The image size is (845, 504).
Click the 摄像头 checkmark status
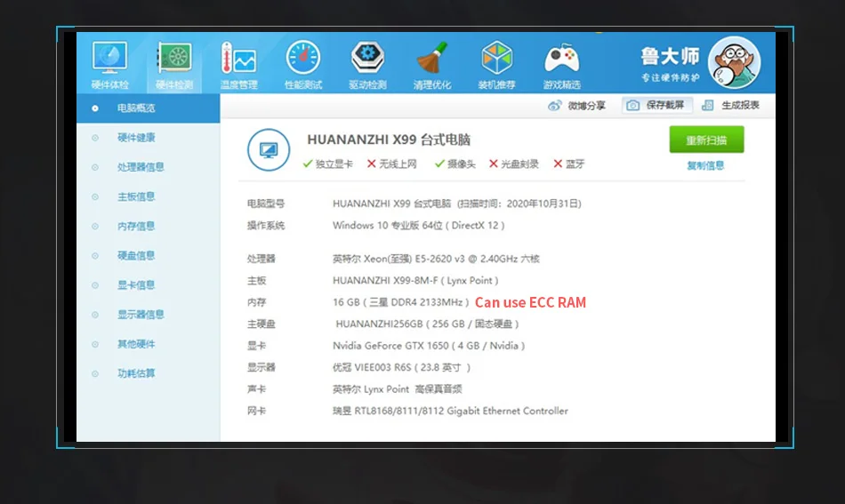(455, 164)
